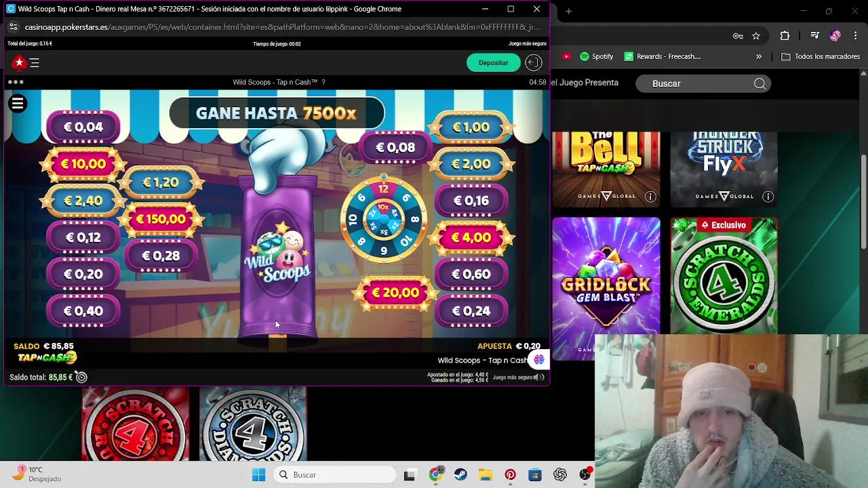Tap the €20,00 prize tile
868x488 pixels.
[395, 293]
